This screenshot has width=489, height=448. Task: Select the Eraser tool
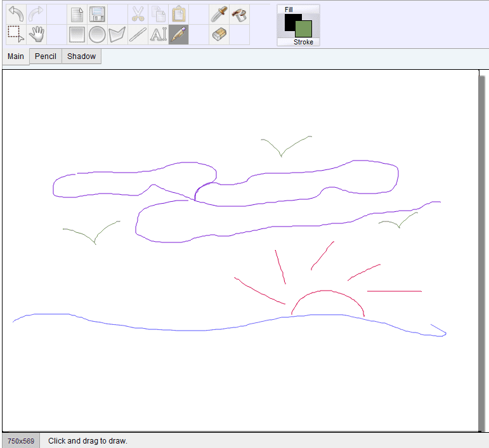coord(219,34)
